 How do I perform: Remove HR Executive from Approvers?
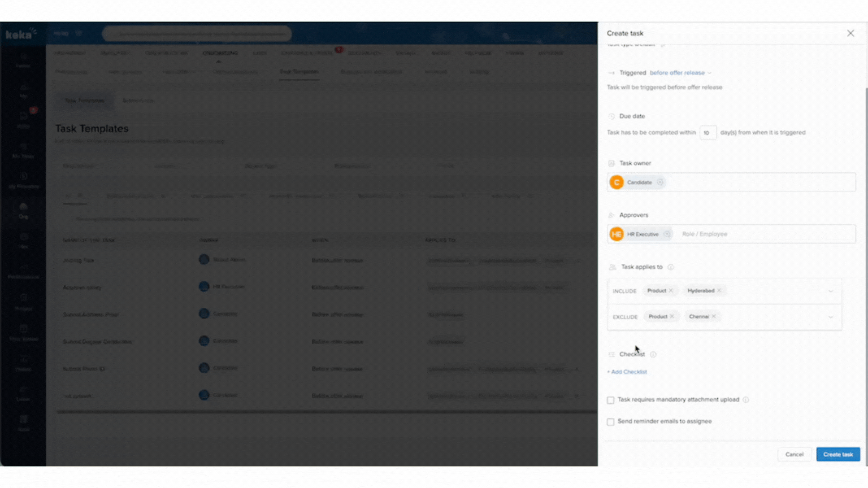click(x=667, y=234)
